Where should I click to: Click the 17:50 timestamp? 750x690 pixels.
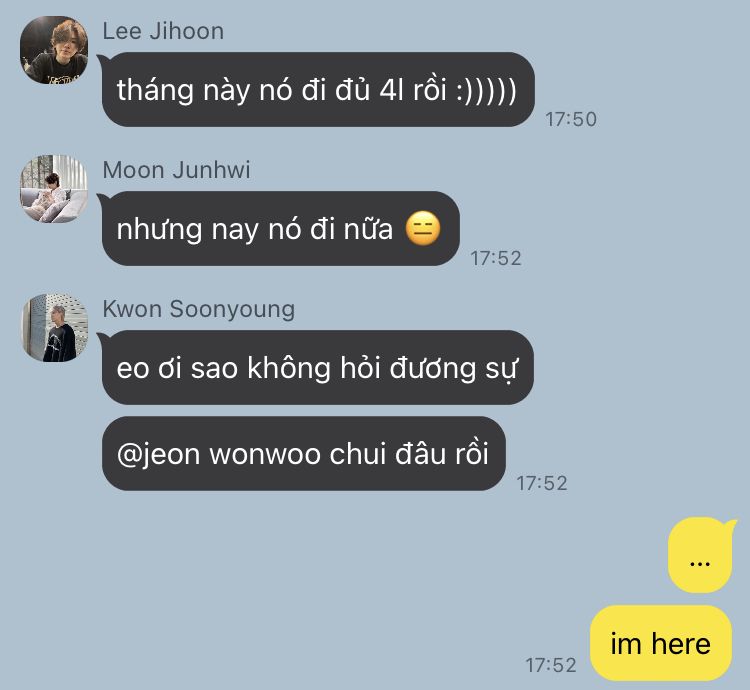tap(571, 119)
